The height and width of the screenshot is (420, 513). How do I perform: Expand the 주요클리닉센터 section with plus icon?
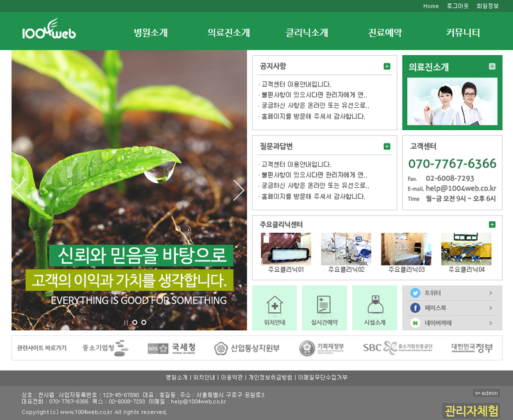click(x=492, y=224)
